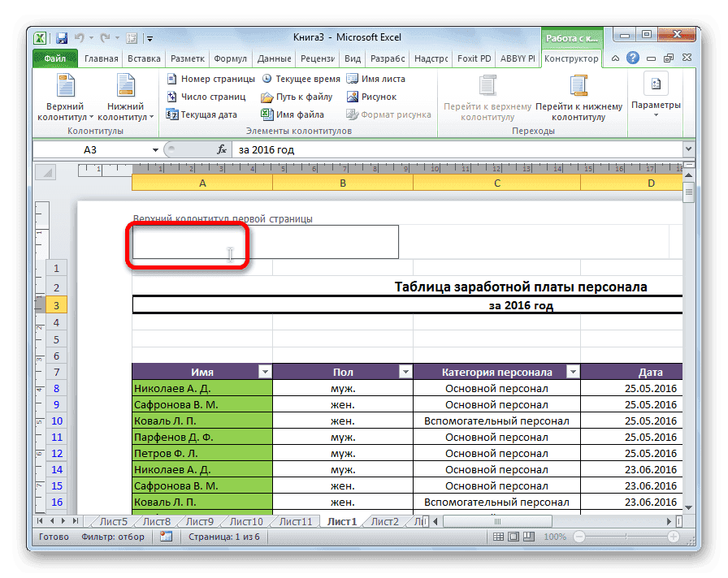Insert the current time into the header
Image resolution: width=728 pixels, height=578 pixels.
[304, 79]
